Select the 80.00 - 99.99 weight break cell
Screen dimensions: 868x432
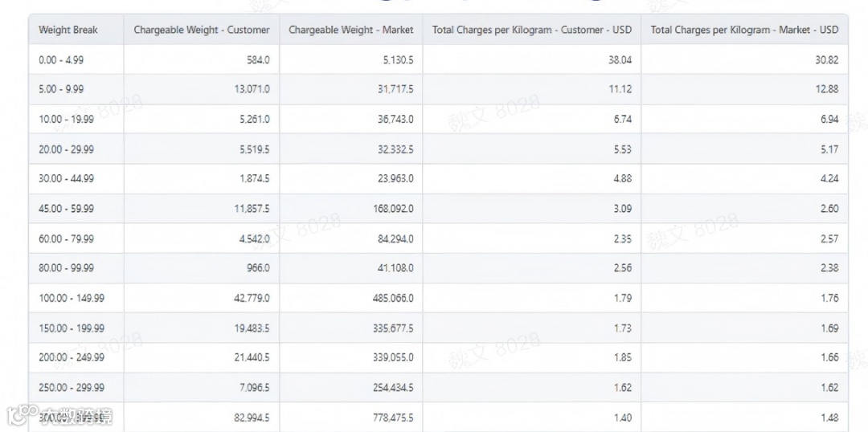click(x=66, y=268)
